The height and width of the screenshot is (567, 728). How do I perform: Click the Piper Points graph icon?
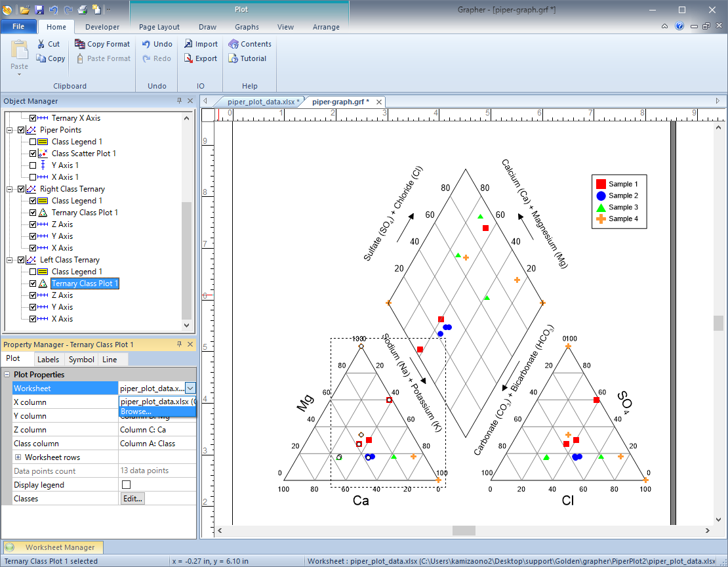(31, 130)
